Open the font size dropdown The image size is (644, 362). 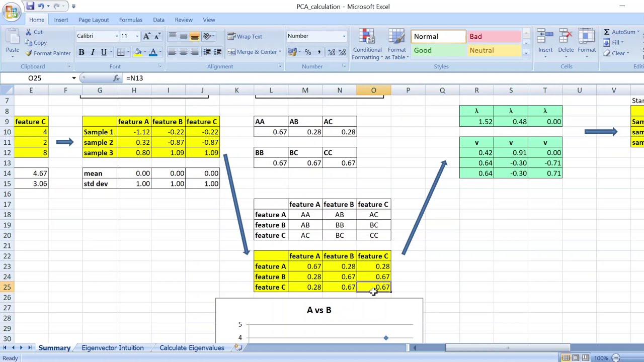(137, 36)
